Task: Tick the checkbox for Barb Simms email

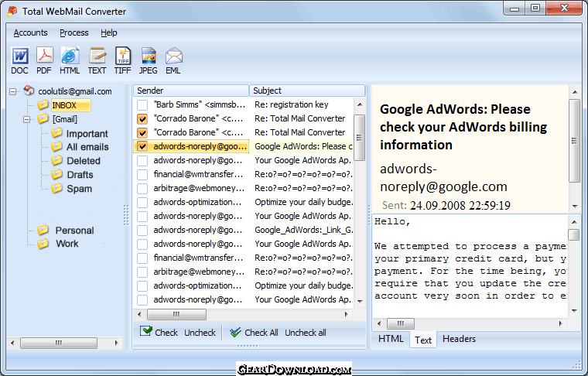Action: tap(142, 105)
